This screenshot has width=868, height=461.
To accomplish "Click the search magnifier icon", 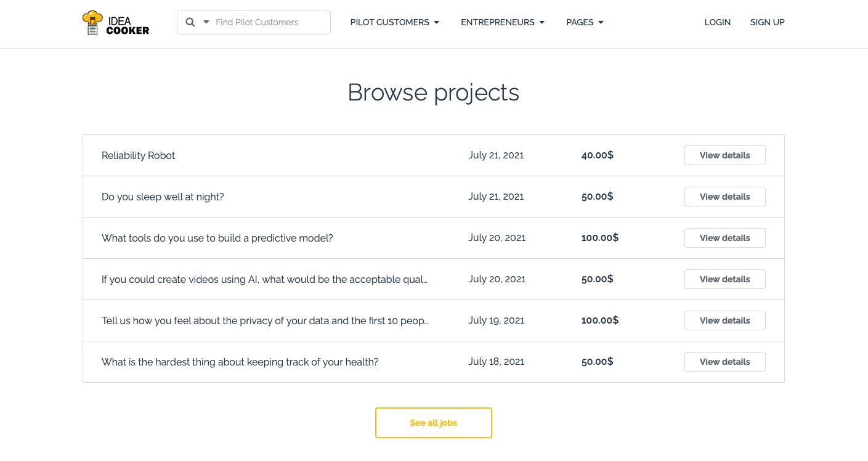I will tap(190, 22).
